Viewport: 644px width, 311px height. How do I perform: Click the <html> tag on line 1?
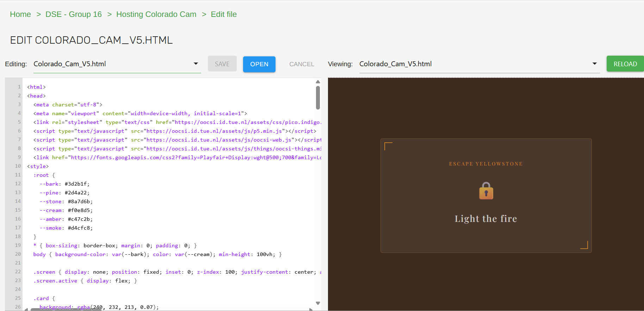[36, 87]
